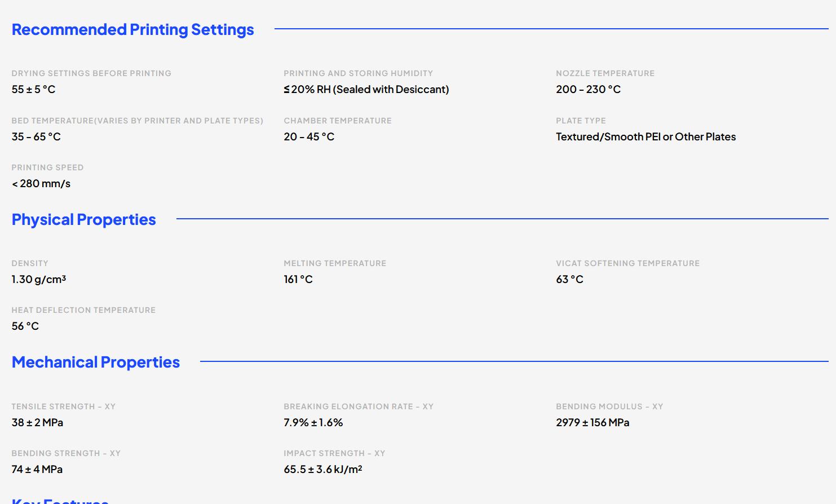
Task: Click the tensile strength value 38 ± 2 MPa
Action: coord(37,422)
